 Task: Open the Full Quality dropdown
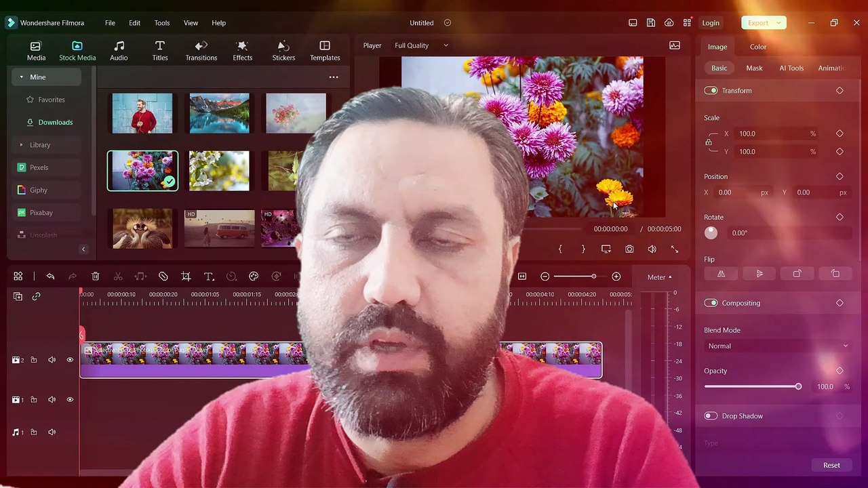coord(421,45)
